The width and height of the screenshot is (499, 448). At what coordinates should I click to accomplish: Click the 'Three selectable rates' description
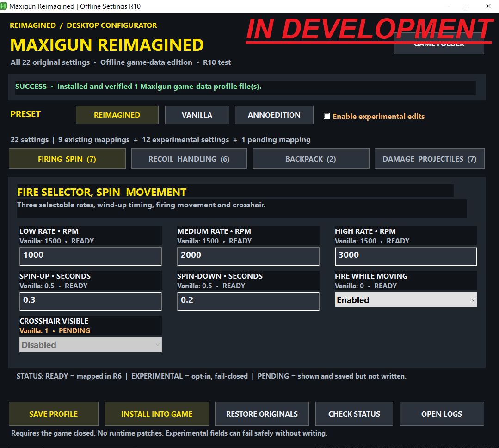point(142,205)
